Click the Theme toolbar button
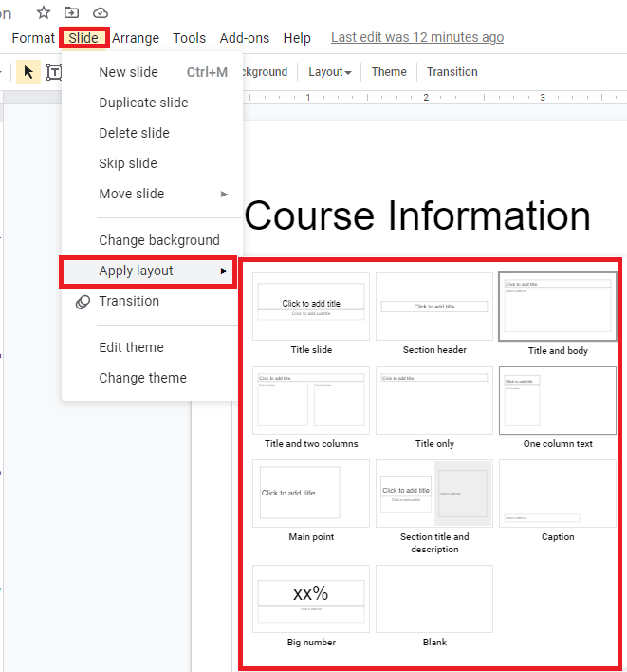This screenshot has height=672, width=627. pyautogui.click(x=389, y=72)
